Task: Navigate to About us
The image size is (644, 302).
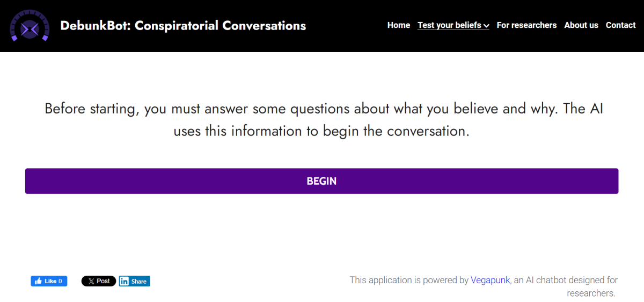Action: (581, 25)
